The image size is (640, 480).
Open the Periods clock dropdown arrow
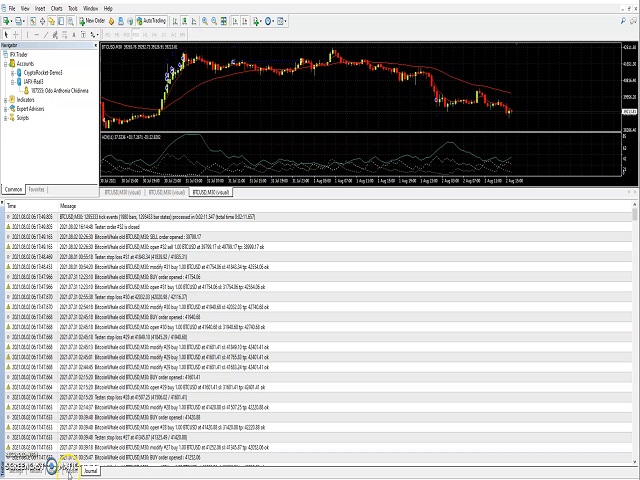pyautogui.click(x=273, y=21)
